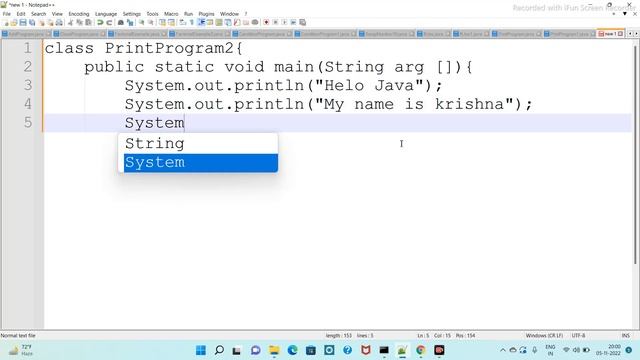Image resolution: width=640 pixels, height=360 pixels.
Task: Toggle the Monitoring eye icon
Action: (x=255, y=22)
